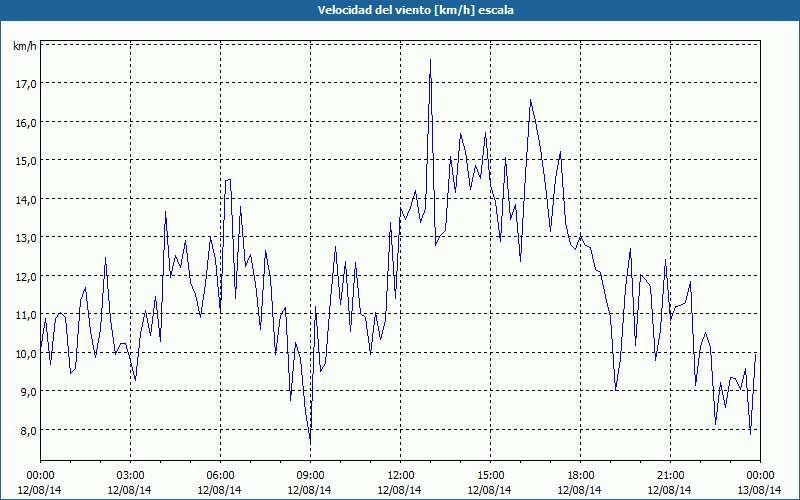Click the '15,0' y-axis value

(x=26, y=161)
